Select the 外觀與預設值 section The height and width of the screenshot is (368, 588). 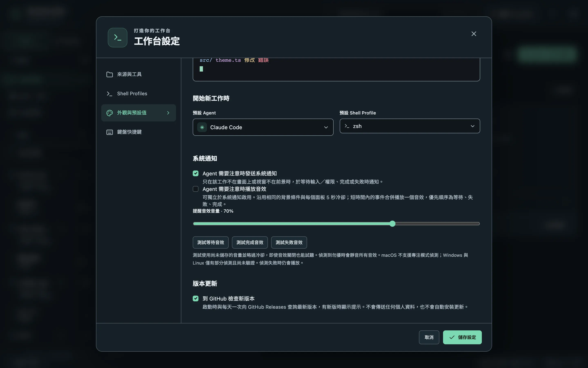point(138,113)
